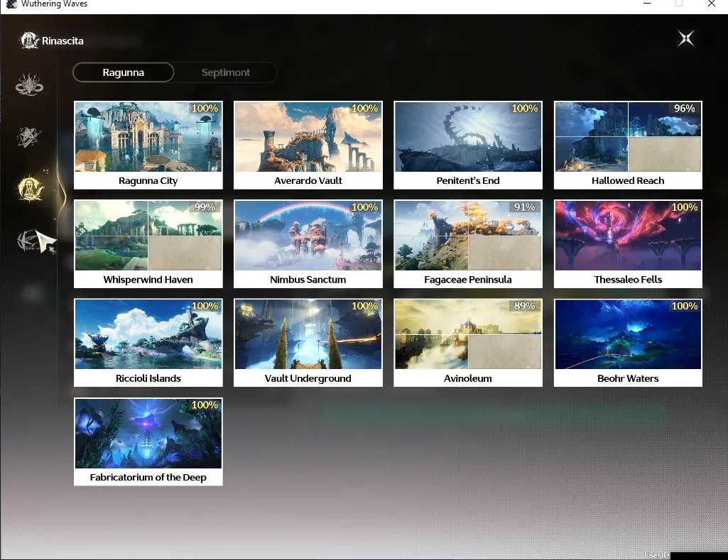Select the Ragunna tab
This screenshot has height=560, width=728.
pos(124,72)
